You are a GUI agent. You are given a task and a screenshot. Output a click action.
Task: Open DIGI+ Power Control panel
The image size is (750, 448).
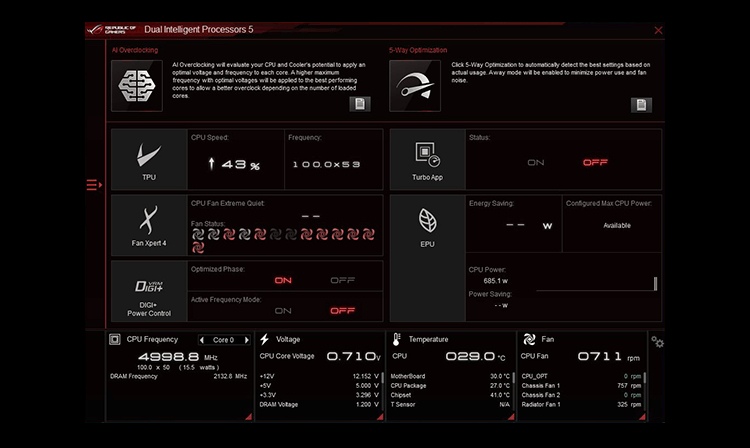pos(149,291)
